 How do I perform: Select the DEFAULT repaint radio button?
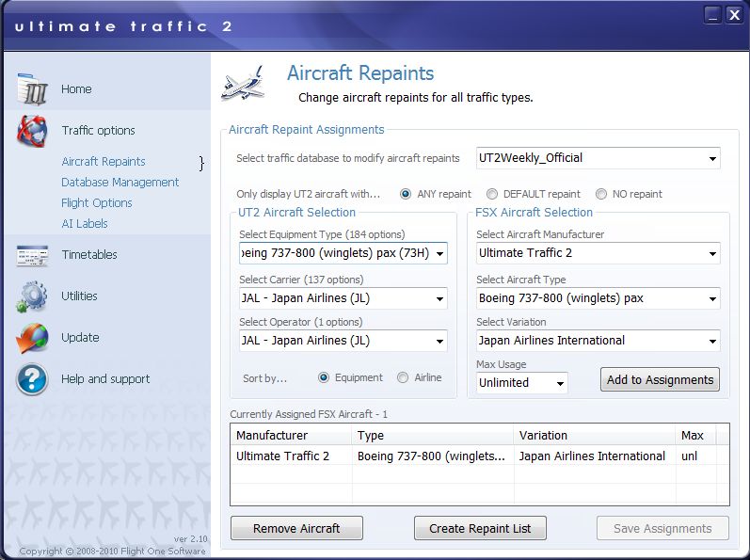click(492, 194)
